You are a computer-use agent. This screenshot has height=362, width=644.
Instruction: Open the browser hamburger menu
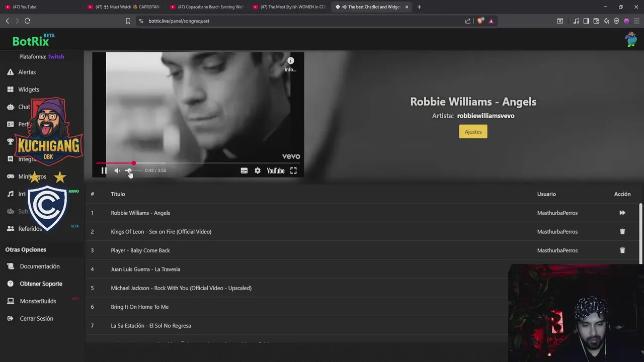[636, 21]
